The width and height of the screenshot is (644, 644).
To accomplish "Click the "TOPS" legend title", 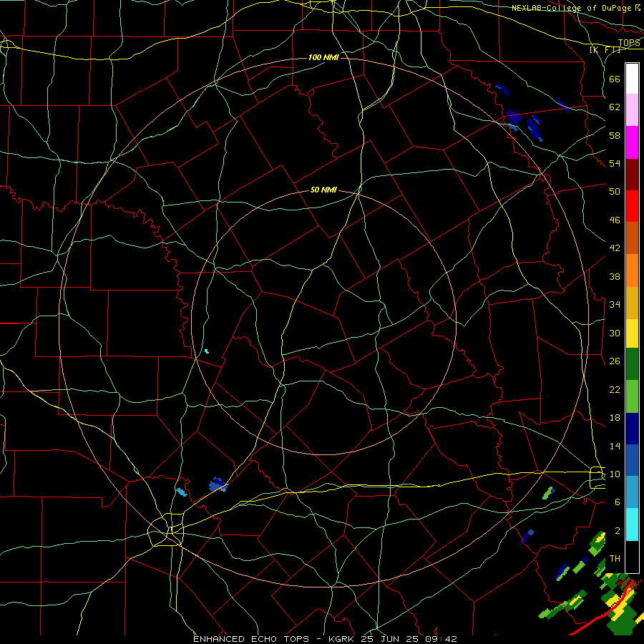I will tap(629, 43).
